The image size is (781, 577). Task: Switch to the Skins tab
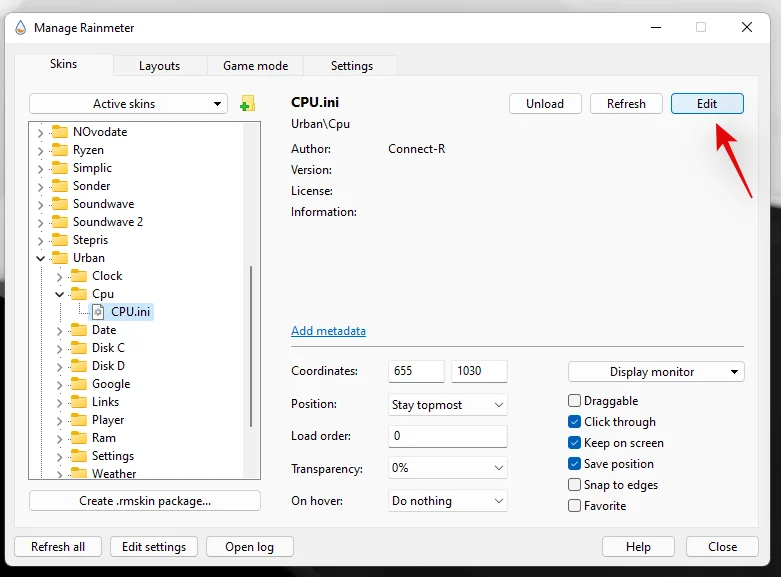tap(64, 64)
